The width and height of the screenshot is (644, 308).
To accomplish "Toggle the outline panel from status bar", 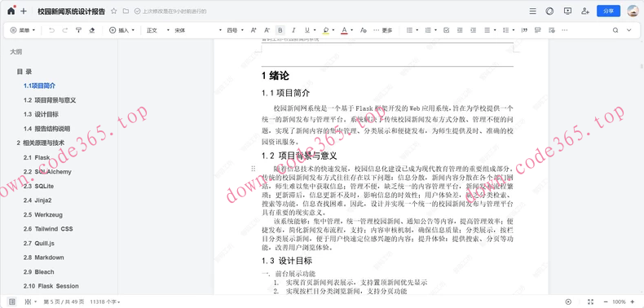I will click(x=12, y=301).
